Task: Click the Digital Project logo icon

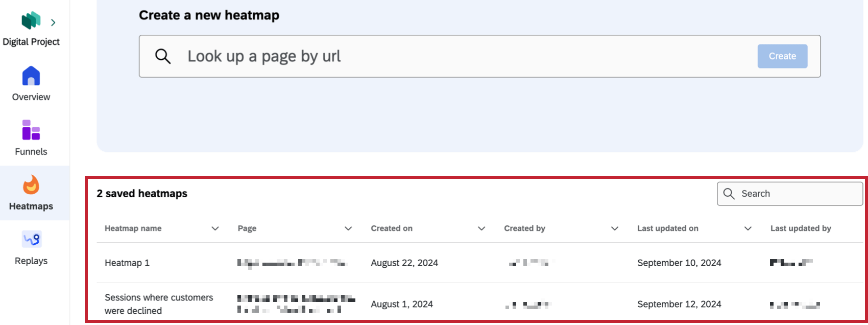Action: [x=31, y=21]
